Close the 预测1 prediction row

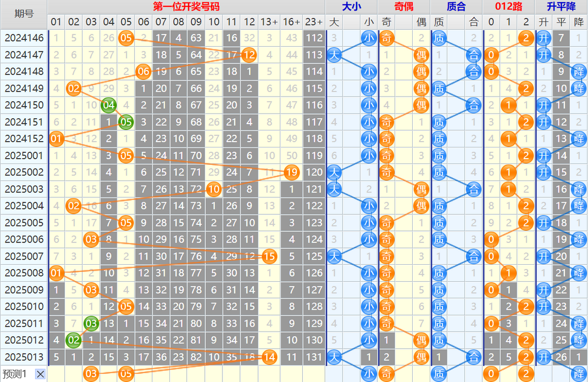coord(40,374)
